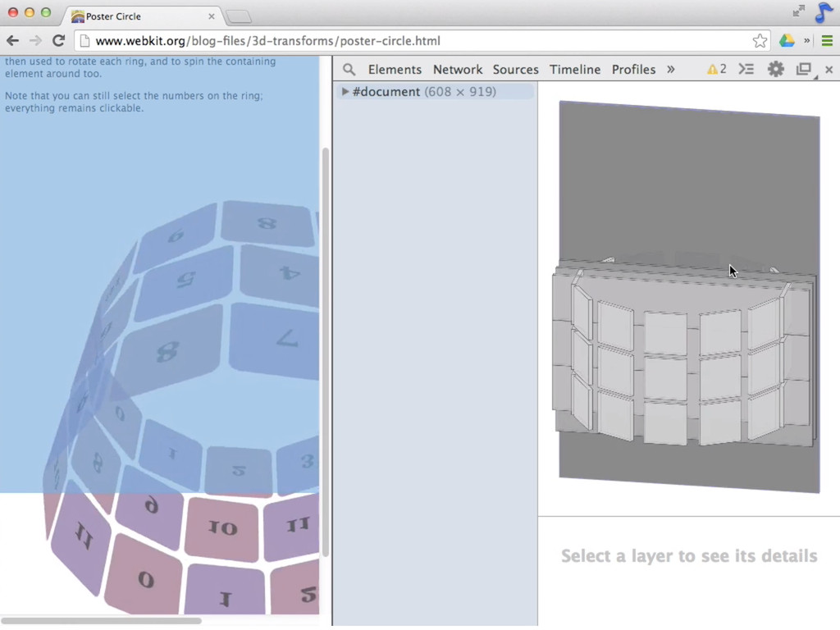This screenshot has height=630, width=840.
Task: Bookmark this page with the star icon
Action: 760,41
